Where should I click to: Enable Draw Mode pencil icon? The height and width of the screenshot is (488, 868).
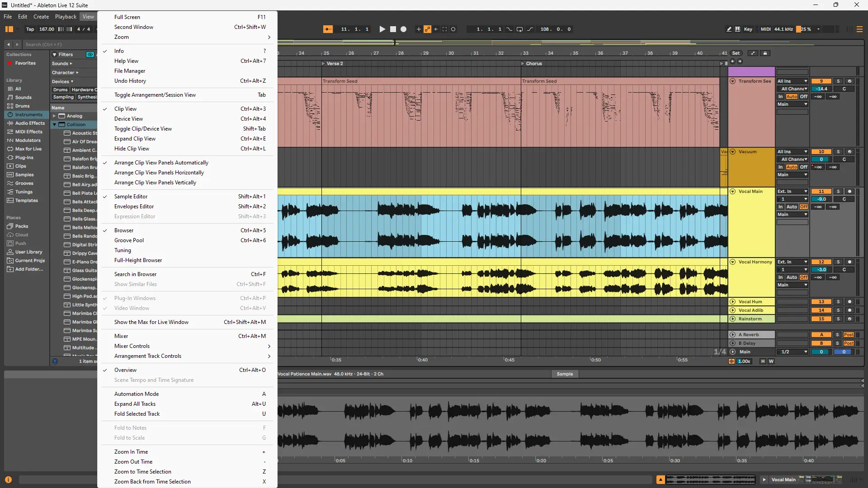coord(729,29)
